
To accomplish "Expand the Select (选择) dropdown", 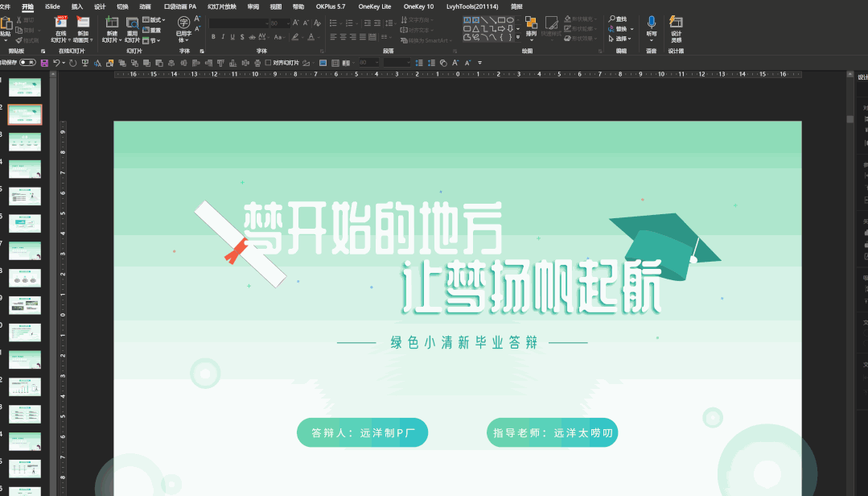I will click(x=619, y=39).
